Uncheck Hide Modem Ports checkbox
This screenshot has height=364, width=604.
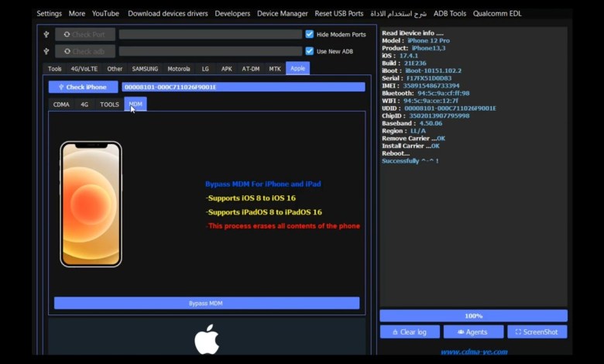coord(310,34)
